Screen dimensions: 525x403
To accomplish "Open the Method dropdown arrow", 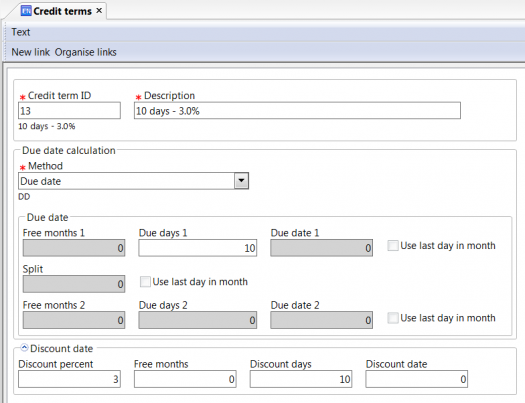I will [241, 181].
